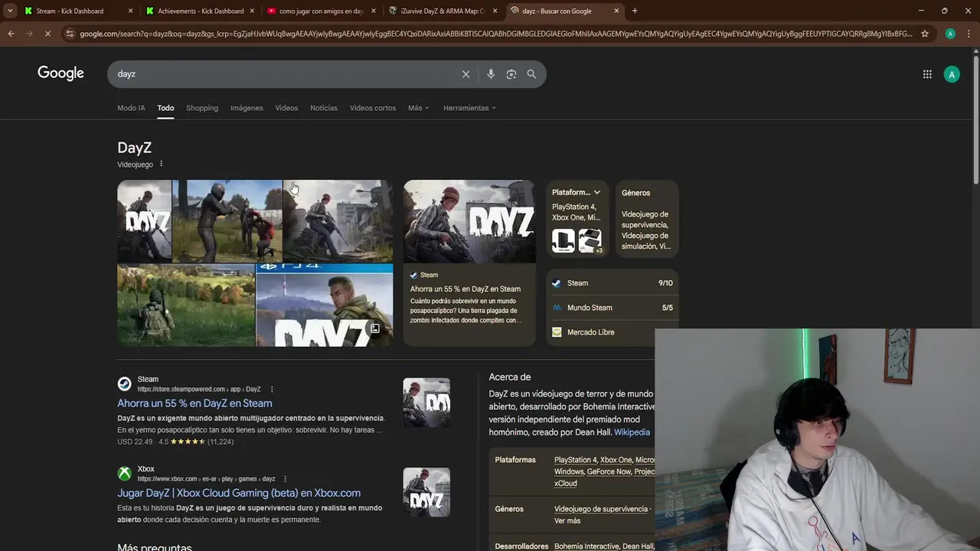Click the GeForce Now platform link
This screenshot has height=551, width=980.
(609, 471)
